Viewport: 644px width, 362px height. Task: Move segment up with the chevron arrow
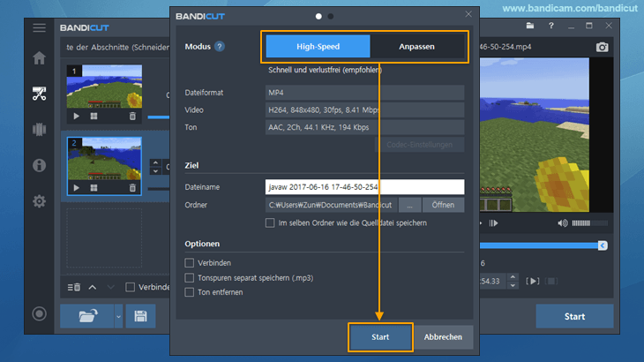93,287
